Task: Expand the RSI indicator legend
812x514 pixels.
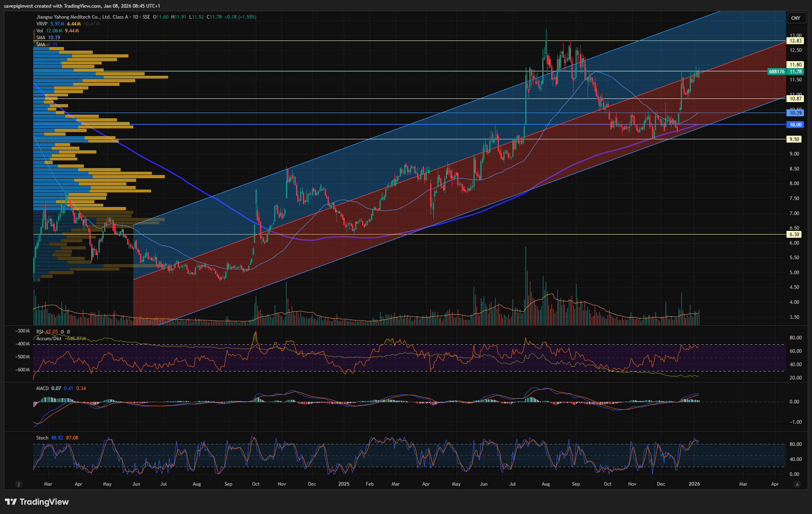Action: (40, 332)
